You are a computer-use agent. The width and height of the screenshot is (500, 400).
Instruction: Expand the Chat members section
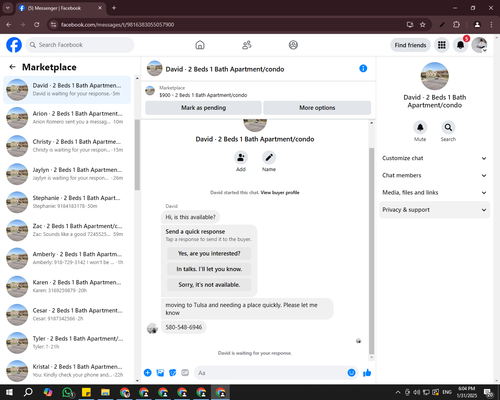click(x=435, y=175)
